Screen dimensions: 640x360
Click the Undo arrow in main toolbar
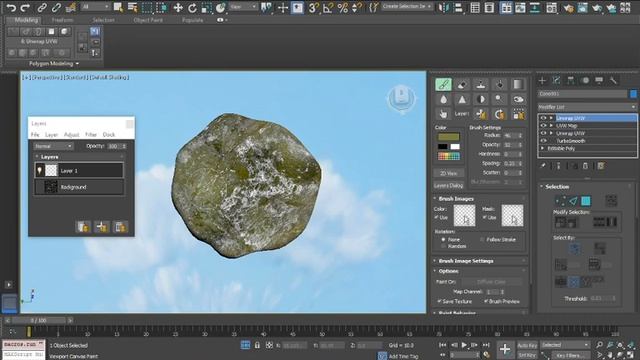[x=11, y=7]
